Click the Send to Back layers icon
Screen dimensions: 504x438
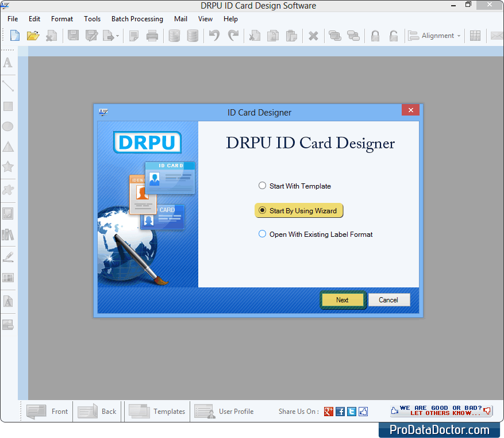353,36
